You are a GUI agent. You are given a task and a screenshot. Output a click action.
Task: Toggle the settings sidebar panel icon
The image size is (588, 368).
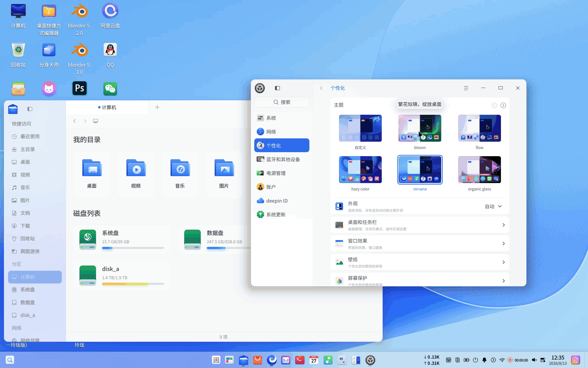tap(277, 88)
